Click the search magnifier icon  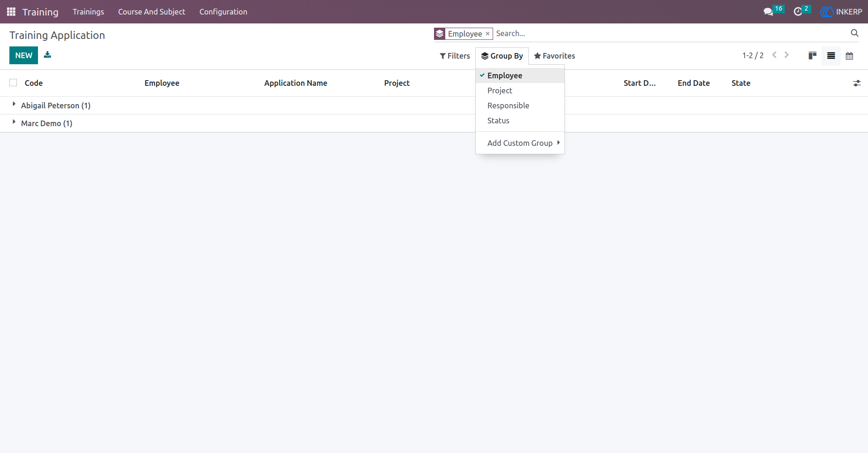(x=854, y=33)
